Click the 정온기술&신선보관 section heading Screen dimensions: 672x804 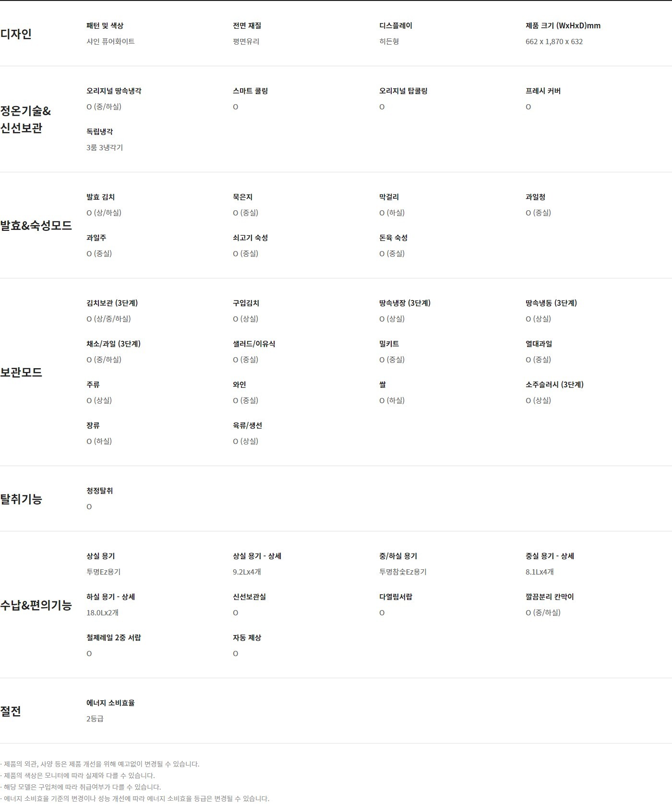(25, 120)
